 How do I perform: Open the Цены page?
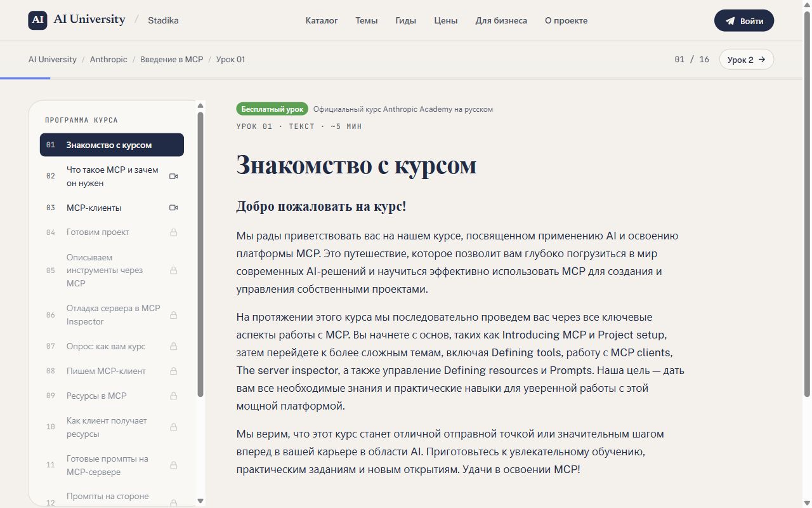click(446, 20)
